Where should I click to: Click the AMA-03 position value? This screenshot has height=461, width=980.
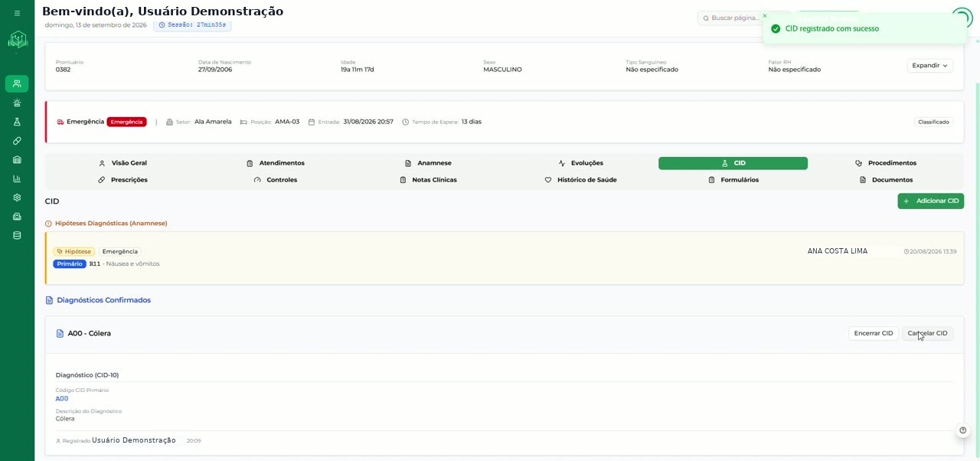(287, 122)
